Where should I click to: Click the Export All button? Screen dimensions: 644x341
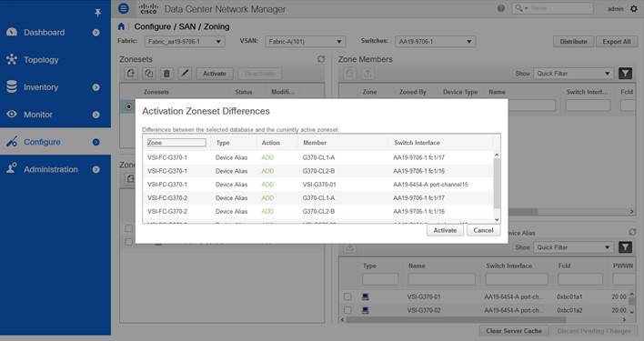[x=617, y=42]
